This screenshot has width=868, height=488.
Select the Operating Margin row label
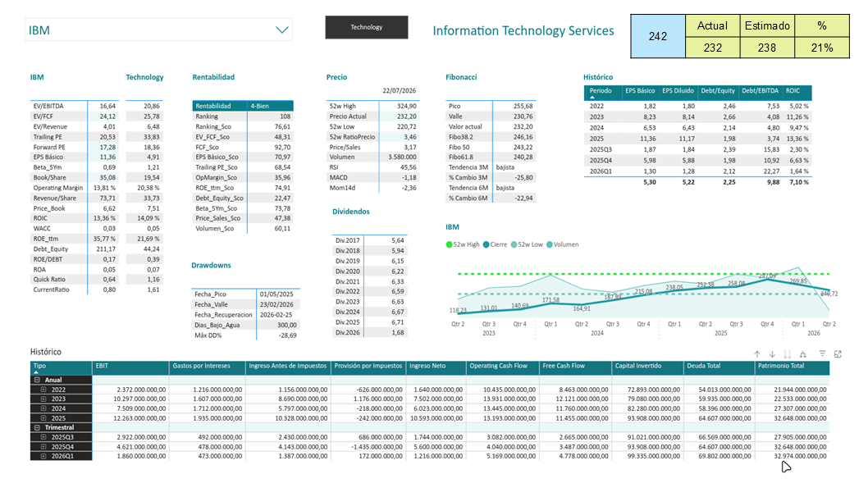(x=57, y=188)
